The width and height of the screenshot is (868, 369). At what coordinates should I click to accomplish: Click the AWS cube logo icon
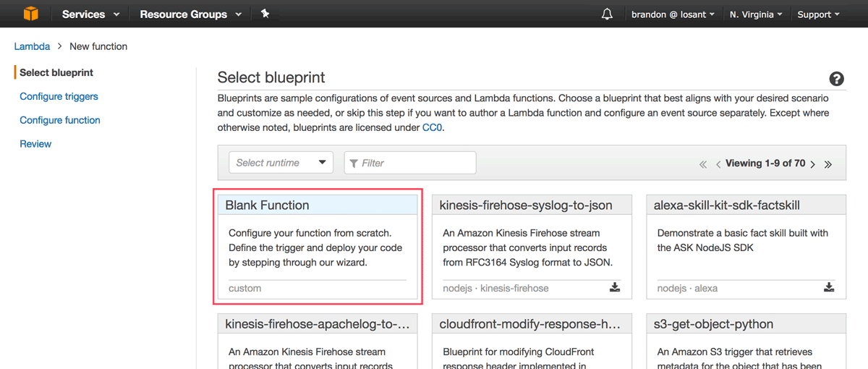30,14
